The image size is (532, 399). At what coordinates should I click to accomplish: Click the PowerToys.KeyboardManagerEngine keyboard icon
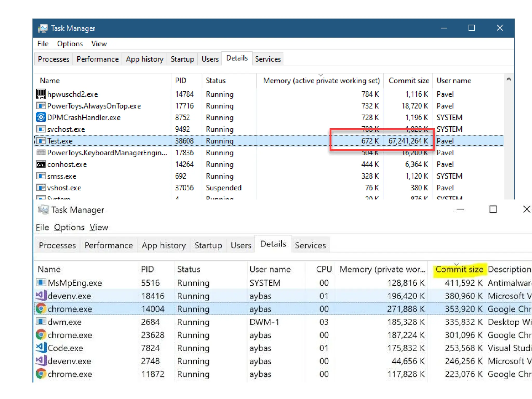pos(41,152)
